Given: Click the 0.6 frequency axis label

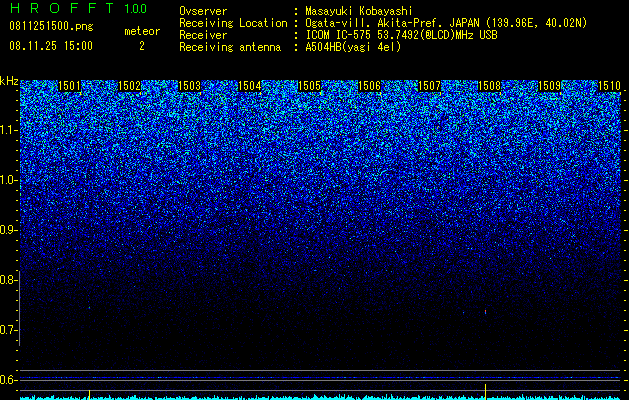Looking at the screenshot, I should [9, 380].
